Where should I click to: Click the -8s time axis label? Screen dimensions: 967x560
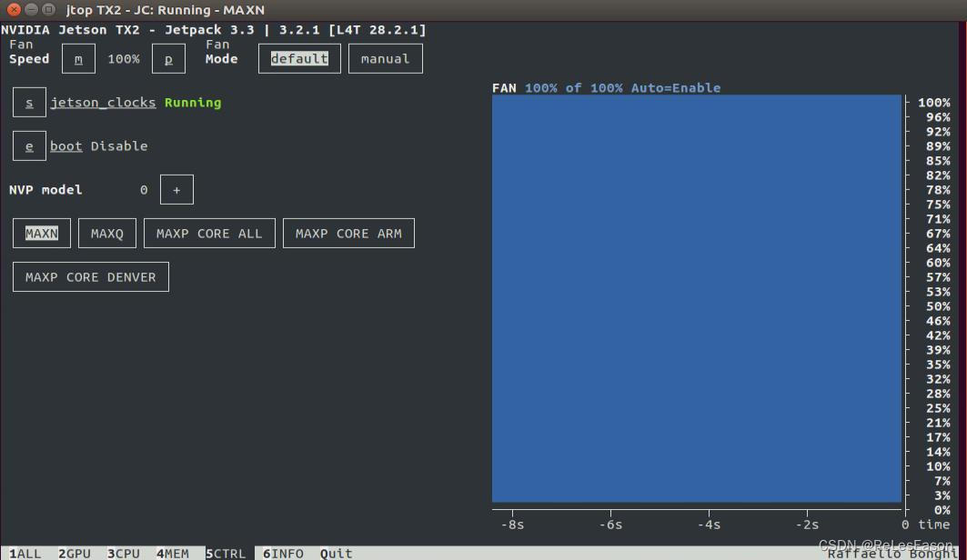click(x=512, y=525)
